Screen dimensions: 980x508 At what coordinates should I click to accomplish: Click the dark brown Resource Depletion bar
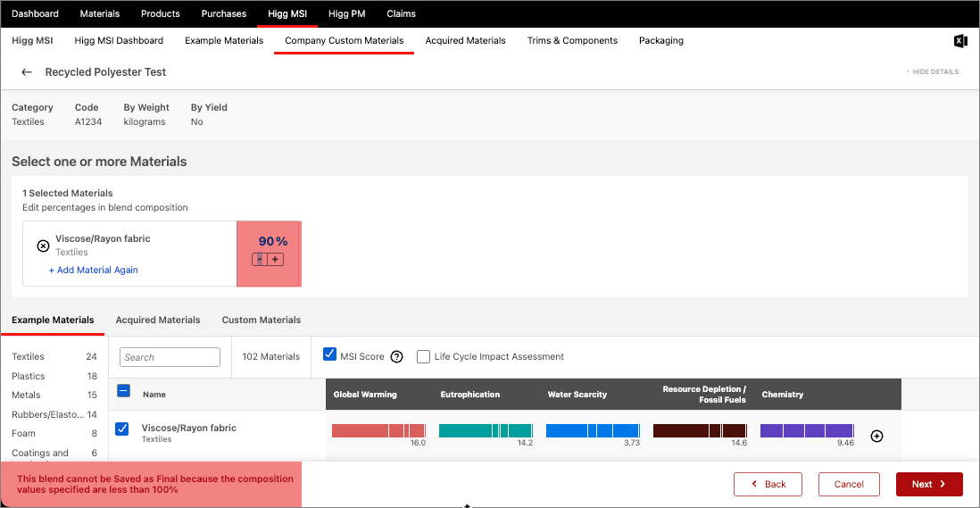coord(700,430)
